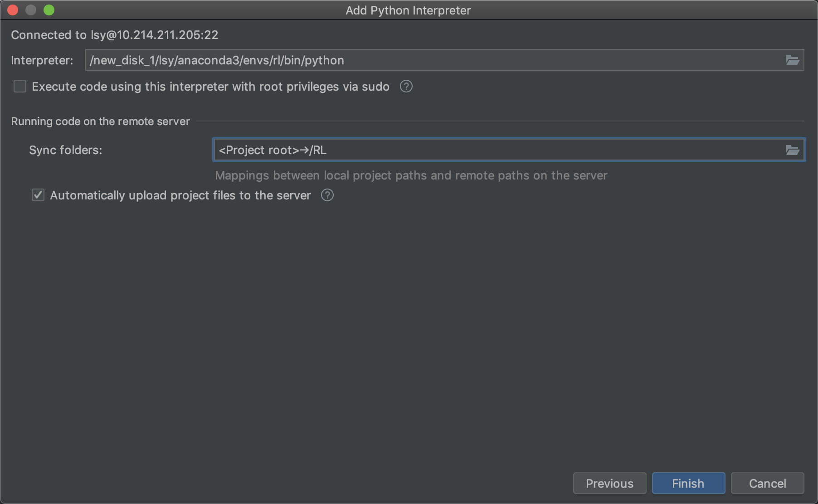The image size is (818, 504).
Task: Click the Interpreter path input field
Action: click(x=444, y=60)
